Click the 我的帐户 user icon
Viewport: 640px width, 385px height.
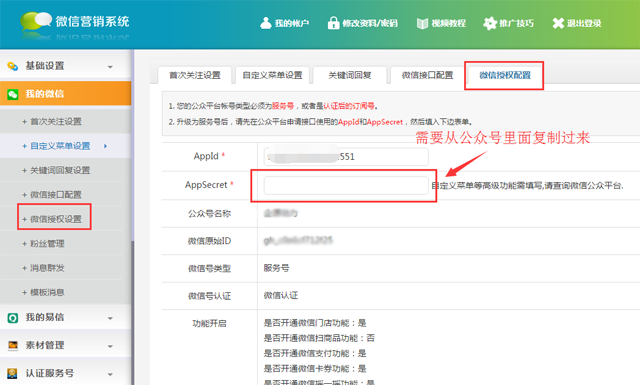[266, 23]
